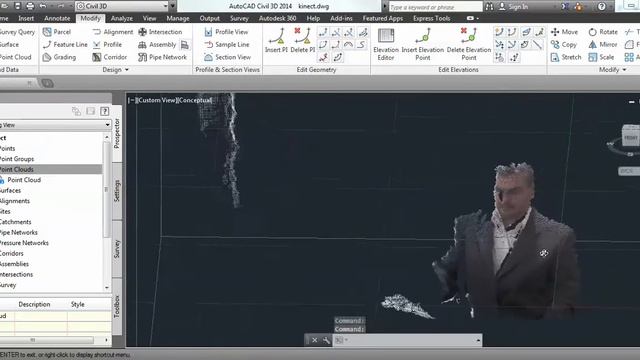
Task: Click the Point Cloud ribbon button
Action: pyautogui.click(x=16, y=57)
